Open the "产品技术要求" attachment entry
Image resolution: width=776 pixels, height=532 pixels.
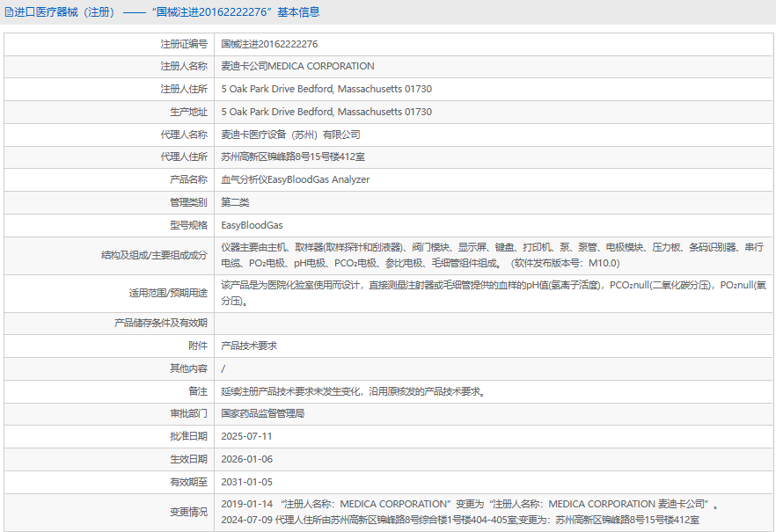[x=249, y=346]
